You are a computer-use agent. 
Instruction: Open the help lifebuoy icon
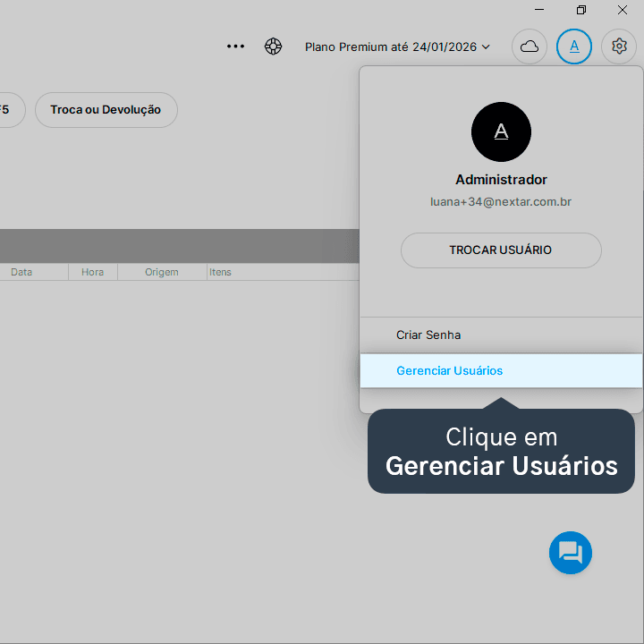coord(273,46)
